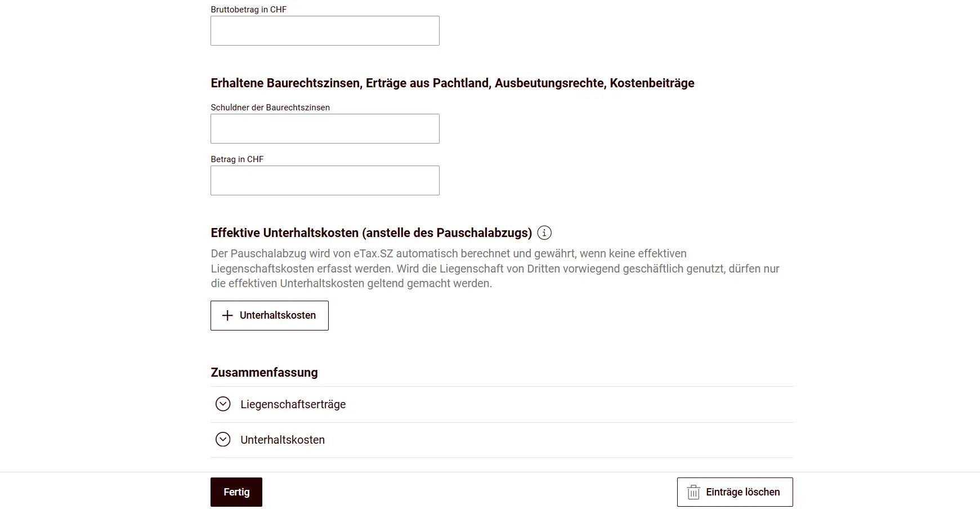Click the plus icon on the Unterhaltskosten button

click(227, 315)
